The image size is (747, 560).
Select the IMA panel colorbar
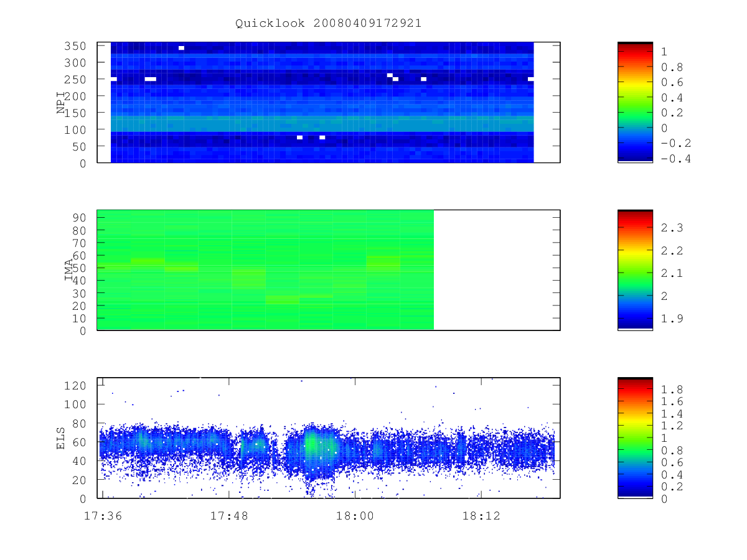point(635,270)
